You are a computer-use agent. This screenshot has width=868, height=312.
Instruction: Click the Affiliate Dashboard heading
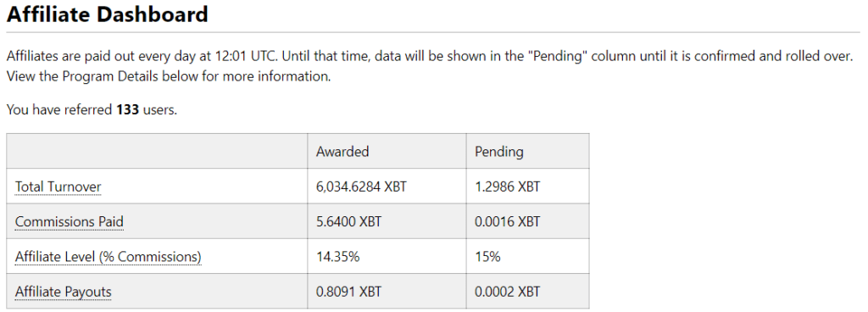tap(108, 14)
